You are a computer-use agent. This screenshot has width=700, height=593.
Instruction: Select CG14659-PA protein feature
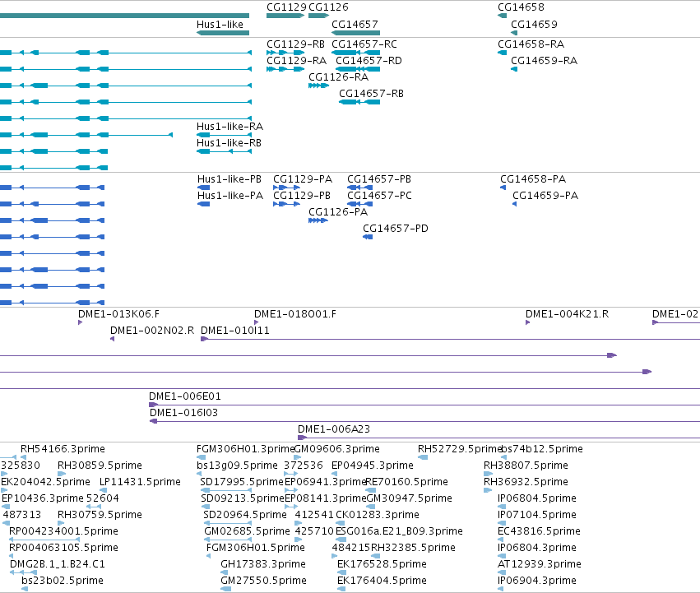point(514,204)
